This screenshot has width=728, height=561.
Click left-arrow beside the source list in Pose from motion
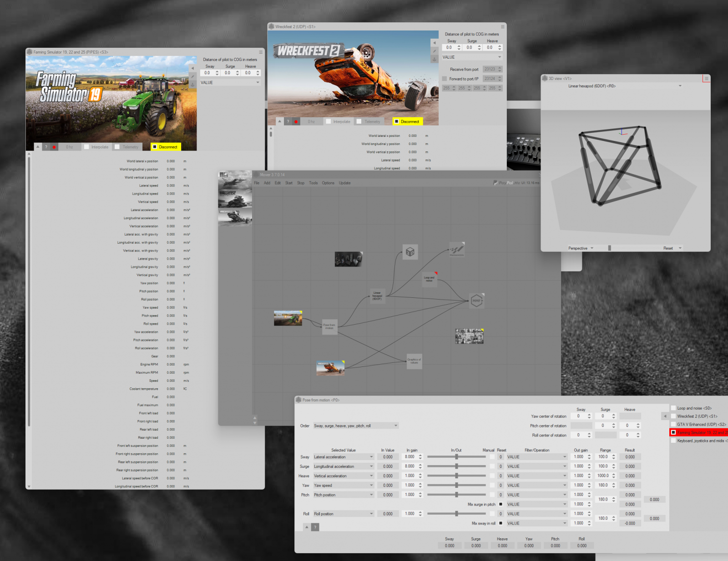tap(665, 416)
